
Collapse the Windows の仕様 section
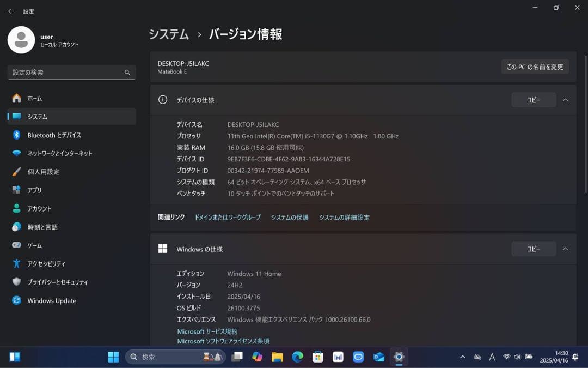[x=565, y=249]
